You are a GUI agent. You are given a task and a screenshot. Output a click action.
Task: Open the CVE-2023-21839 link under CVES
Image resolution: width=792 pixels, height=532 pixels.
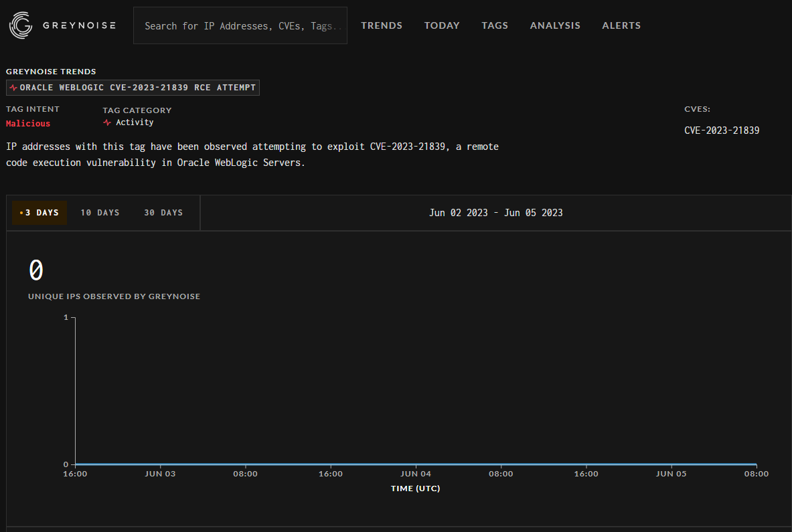[x=722, y=130]
